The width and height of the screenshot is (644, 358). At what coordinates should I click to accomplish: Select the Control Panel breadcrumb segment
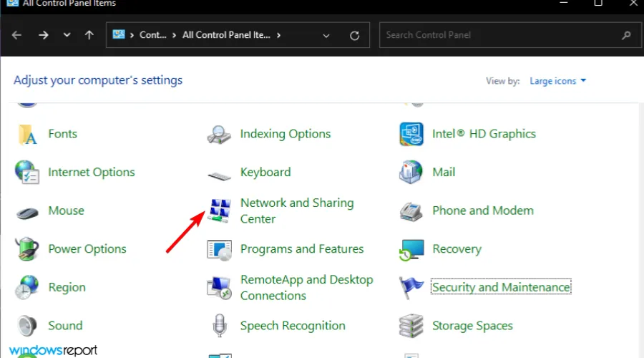pos(152,35)
